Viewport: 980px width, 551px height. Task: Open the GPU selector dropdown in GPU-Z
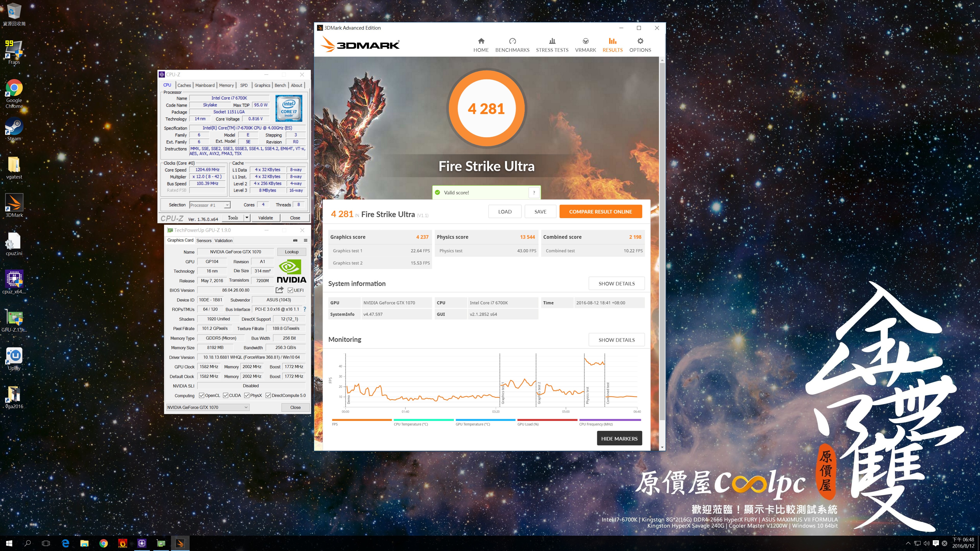tap(208, 407)
